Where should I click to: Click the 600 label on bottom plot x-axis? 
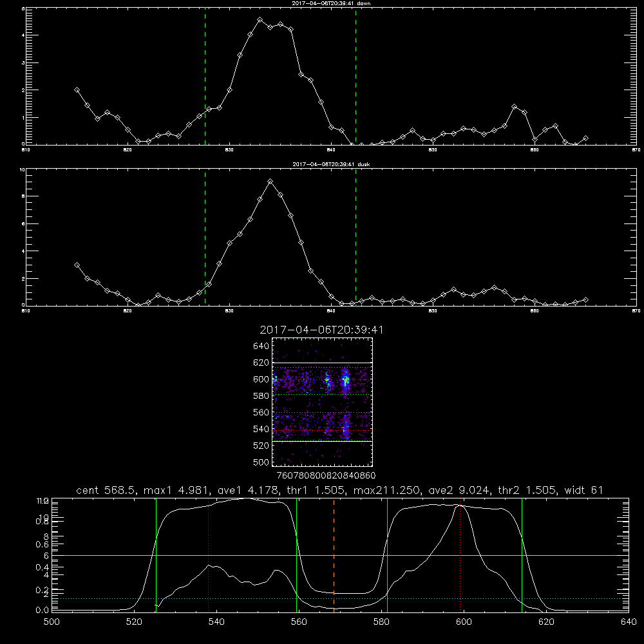(x=464, y=622)
